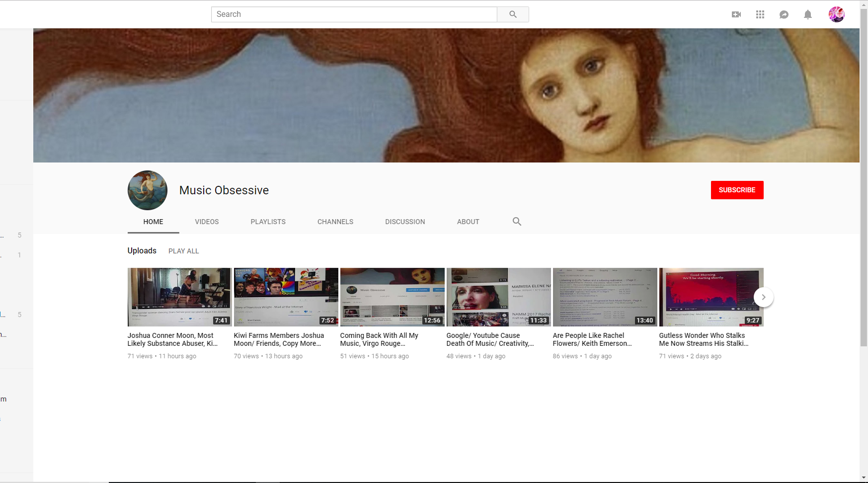The height and width of the screenshot is (483, 868).
Task: Click the channel search magnifier icon
Action: (x=517, y=222)
